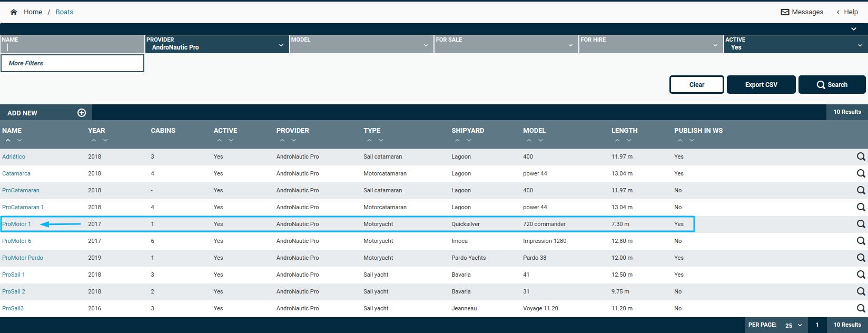Open magnifier icon for ProSail 1 row
Viewport: 868px width, 333px height.
(861, 275)
